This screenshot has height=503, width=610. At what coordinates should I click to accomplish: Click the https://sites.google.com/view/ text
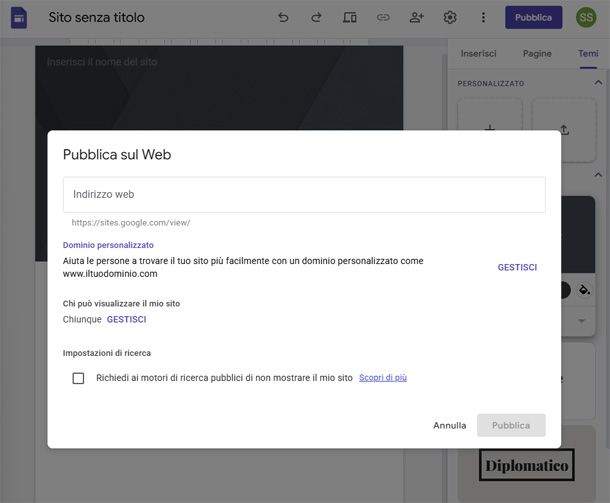click(131, 223)
